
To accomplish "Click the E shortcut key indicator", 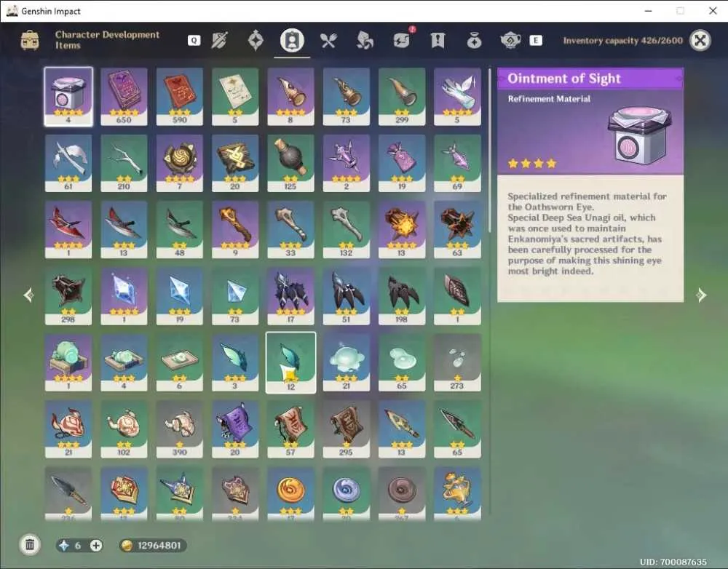I will [536, 41].
